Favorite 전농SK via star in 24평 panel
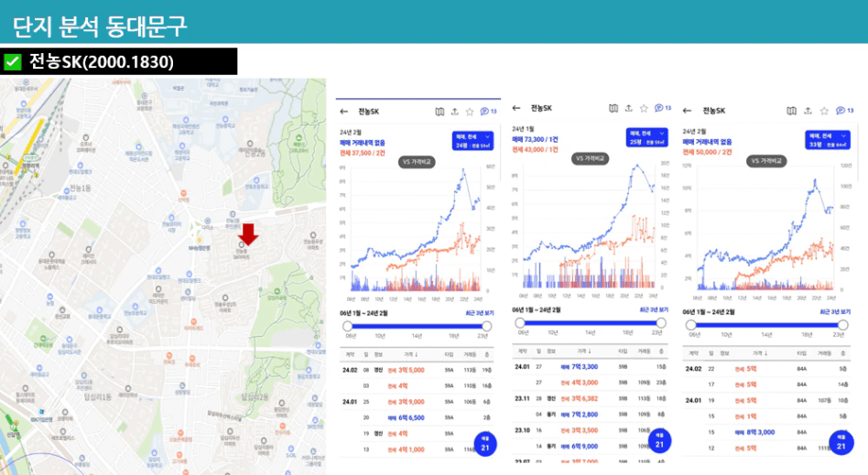This screenshot has width=868, height=475. point(470,112)
